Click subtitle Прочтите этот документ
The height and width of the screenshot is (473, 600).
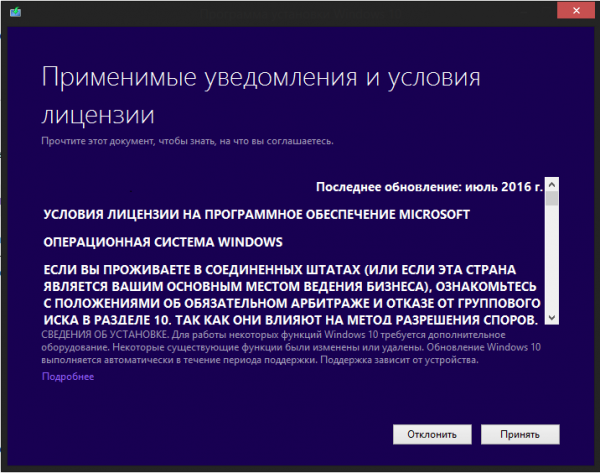(x=188, y=141)
